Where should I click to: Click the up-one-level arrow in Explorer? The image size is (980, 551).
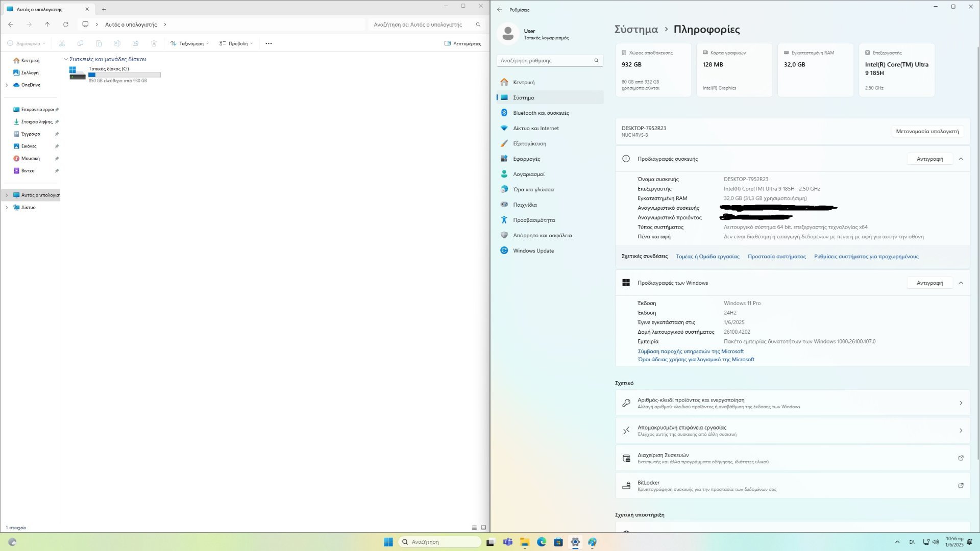click(47, 24)
